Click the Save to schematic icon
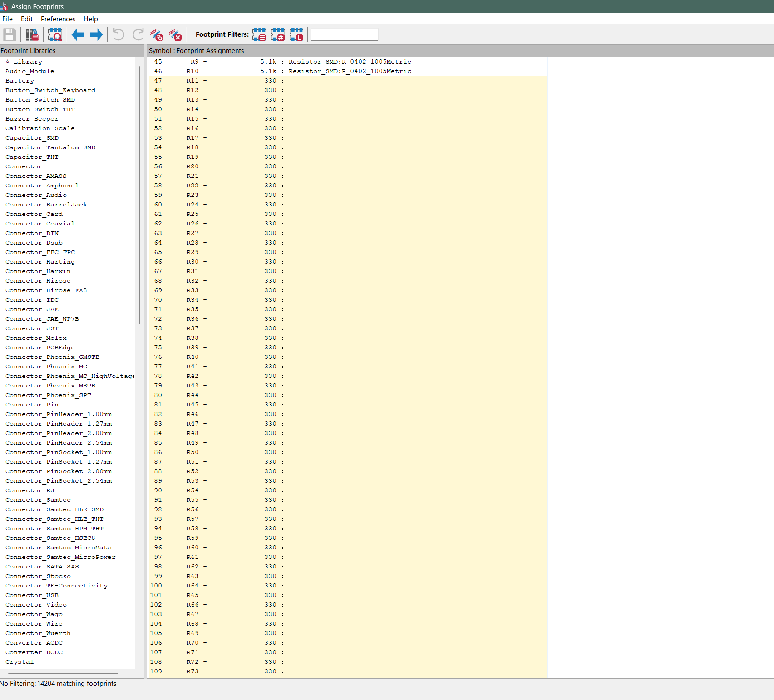Viewport: 774px width, 700px height. pyautogui.click(x=10, y=35)
